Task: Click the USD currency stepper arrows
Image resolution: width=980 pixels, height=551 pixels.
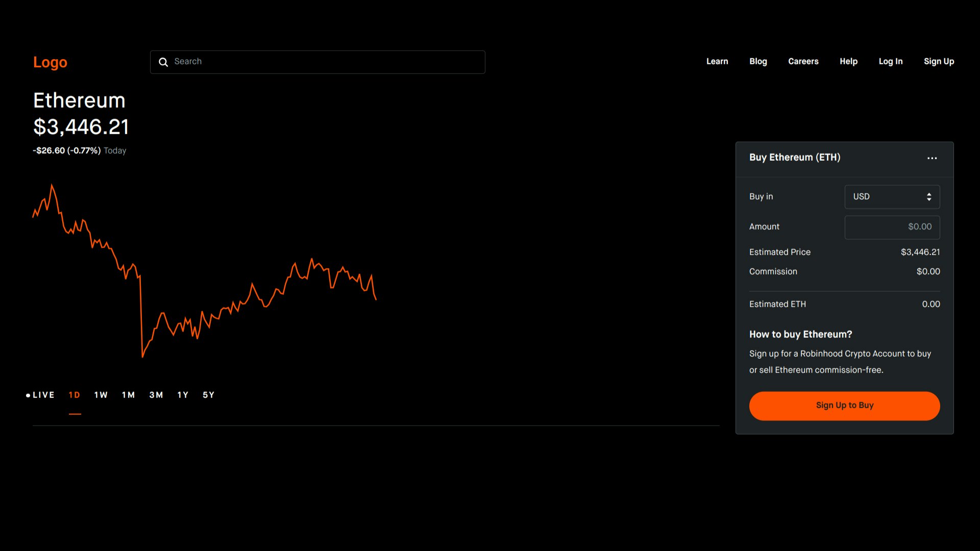Action: pos(929,196)
